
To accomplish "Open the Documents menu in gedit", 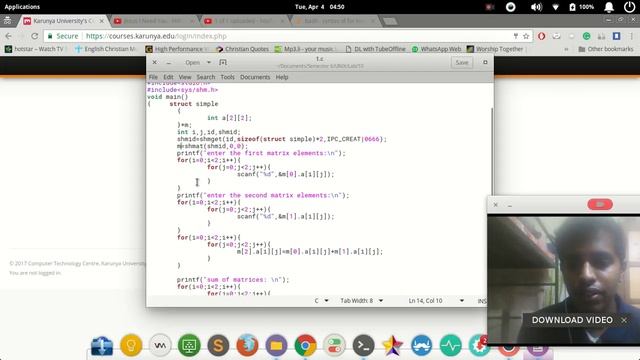I will point(255,77).
